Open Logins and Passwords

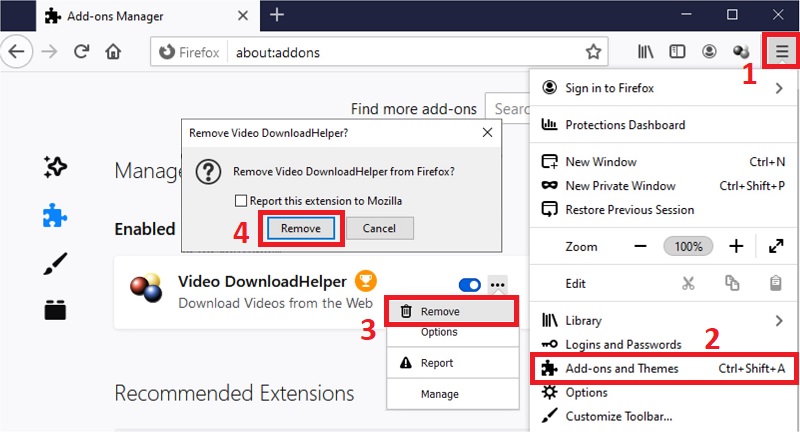point(664,344)
